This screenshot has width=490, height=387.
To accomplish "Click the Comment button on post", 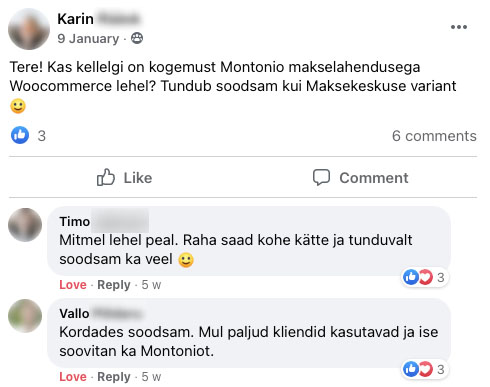I will click(x=360, y=177).
